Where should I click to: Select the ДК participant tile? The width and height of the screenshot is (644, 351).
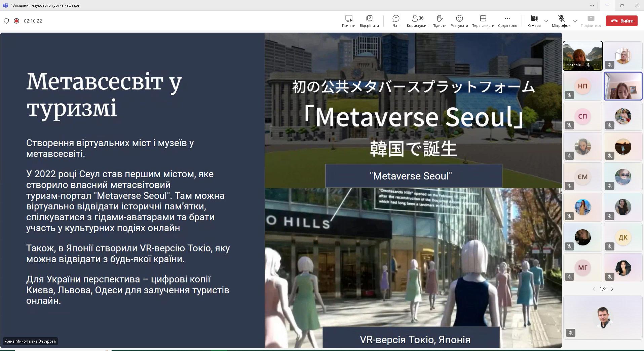tap(623, 237)
